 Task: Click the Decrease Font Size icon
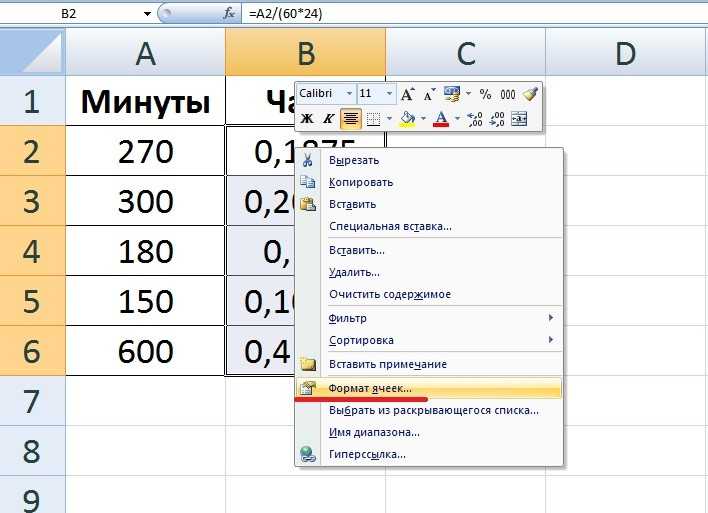(x=429, y=94)
